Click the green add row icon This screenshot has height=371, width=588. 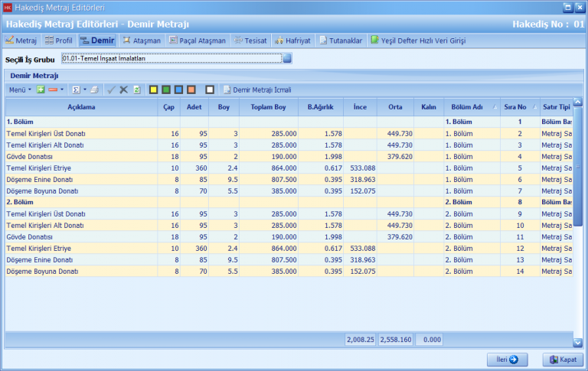coord(41,89)
